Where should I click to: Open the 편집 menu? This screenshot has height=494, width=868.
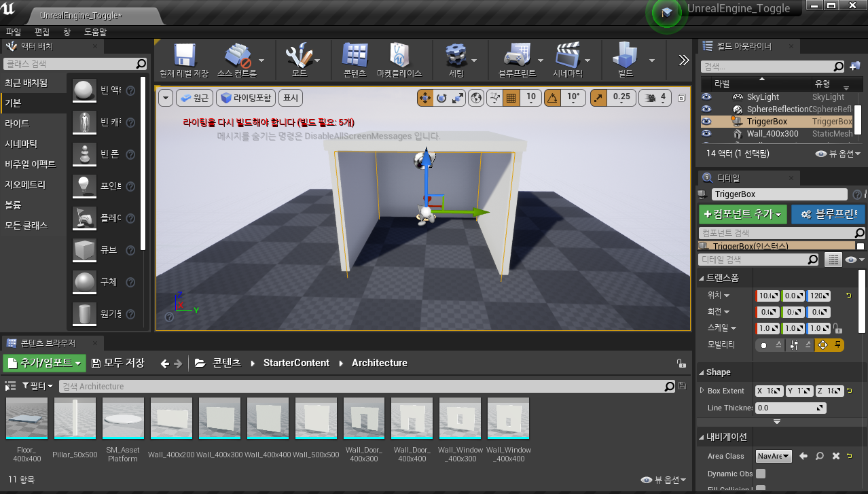[42, 32]
